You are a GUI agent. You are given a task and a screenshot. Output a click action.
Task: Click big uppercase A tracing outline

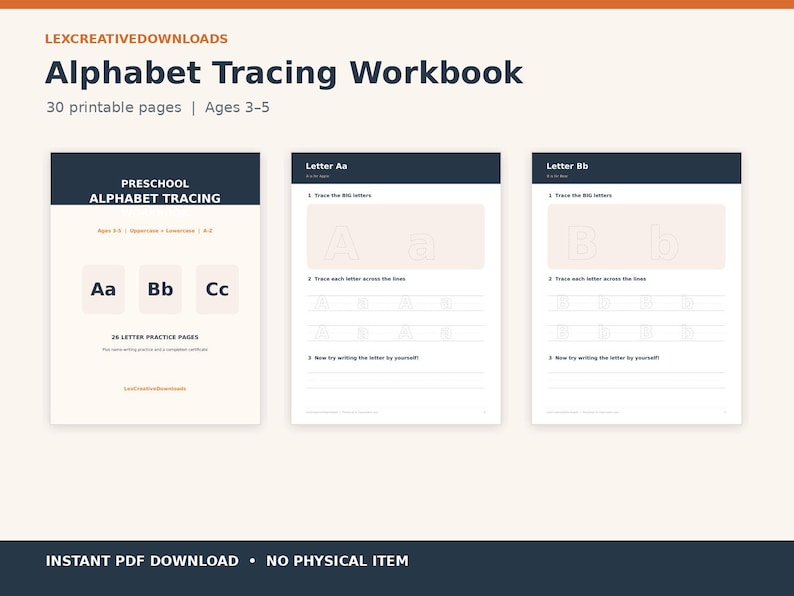click(x=342, y=244)
